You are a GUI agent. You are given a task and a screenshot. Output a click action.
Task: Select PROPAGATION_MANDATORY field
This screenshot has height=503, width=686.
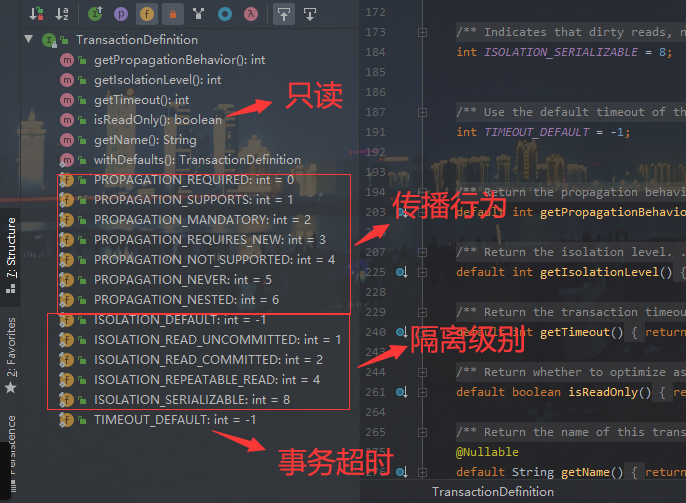(x=202, y=220)
